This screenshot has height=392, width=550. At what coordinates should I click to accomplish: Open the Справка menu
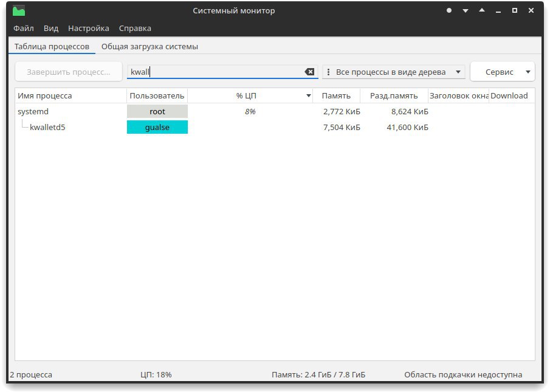point(135,28)
